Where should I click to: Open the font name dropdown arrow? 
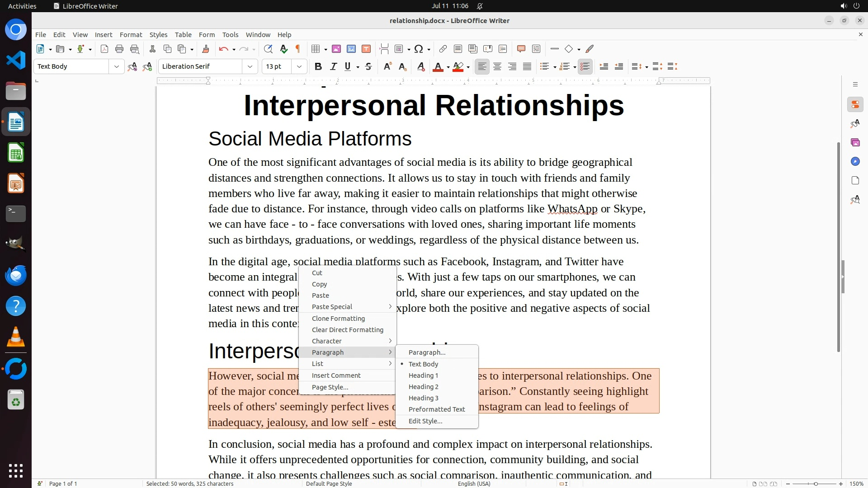click(x=250, y=67)
